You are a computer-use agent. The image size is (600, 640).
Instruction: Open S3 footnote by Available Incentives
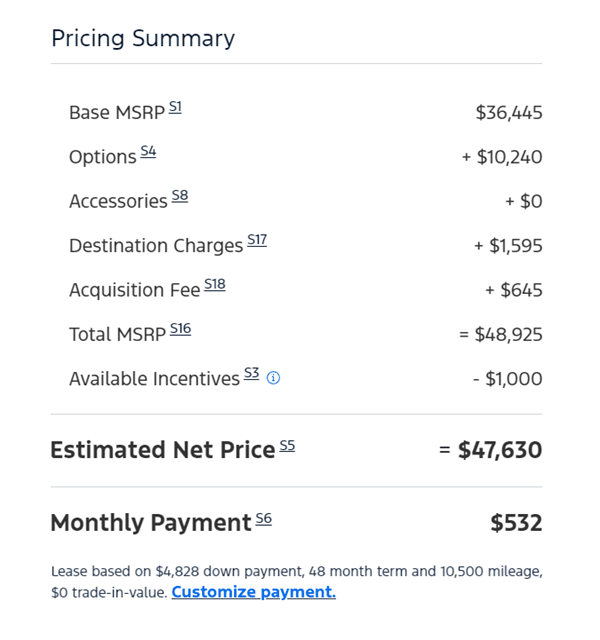[251, 373]
